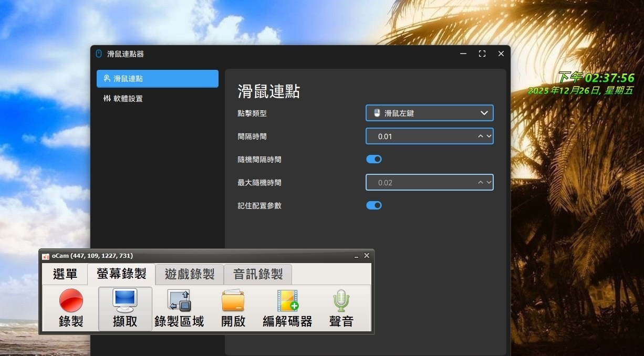This screenshot has width=644, height=356.
Task: Select 滑鼠連點 sidebar item
Action: [x=157, y=79]
